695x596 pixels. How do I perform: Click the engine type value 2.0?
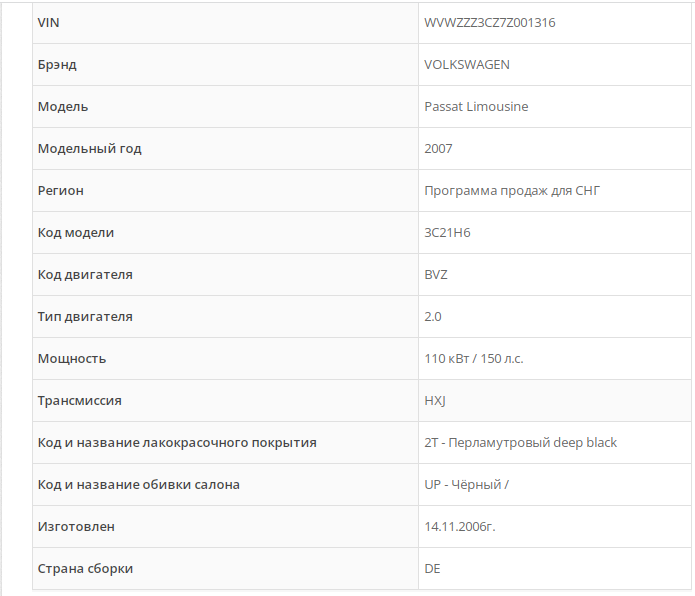[433, 316]
